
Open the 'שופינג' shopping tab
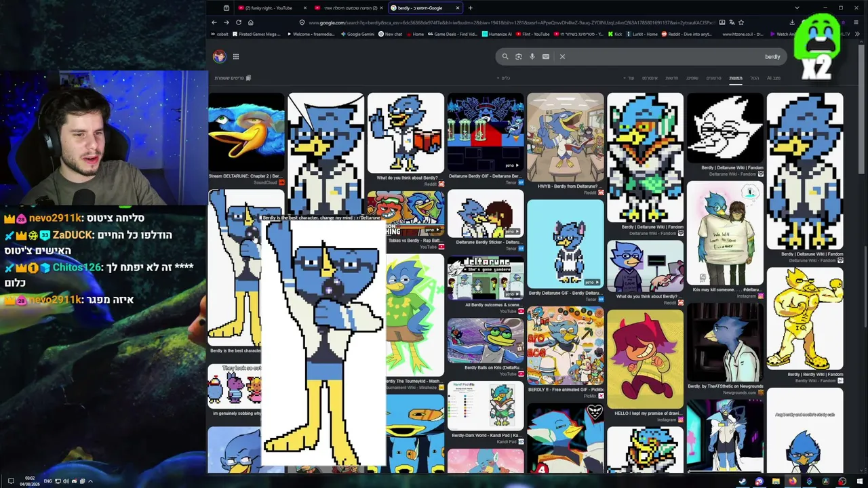point(692,78)
